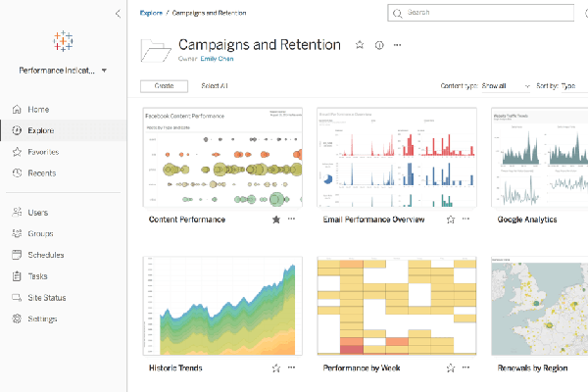
Task: Expand the Performance Indicat... site dropdown
Action: [63, 71]
